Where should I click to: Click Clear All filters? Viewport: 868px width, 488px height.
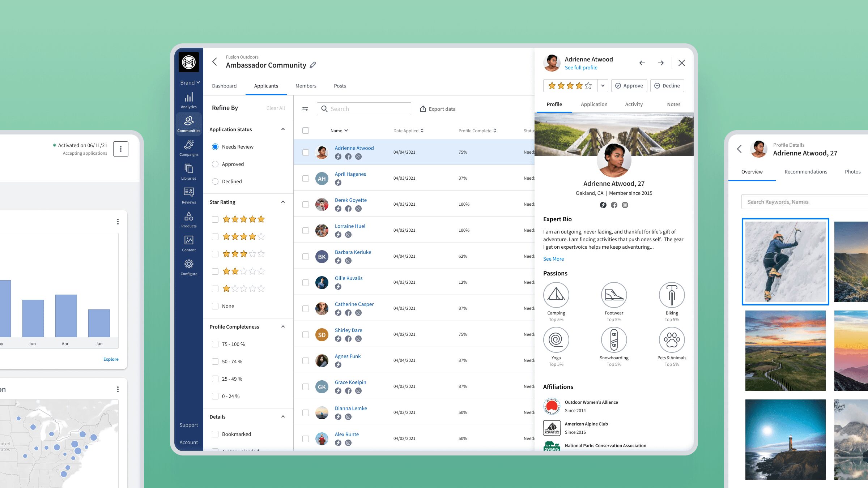276,108
